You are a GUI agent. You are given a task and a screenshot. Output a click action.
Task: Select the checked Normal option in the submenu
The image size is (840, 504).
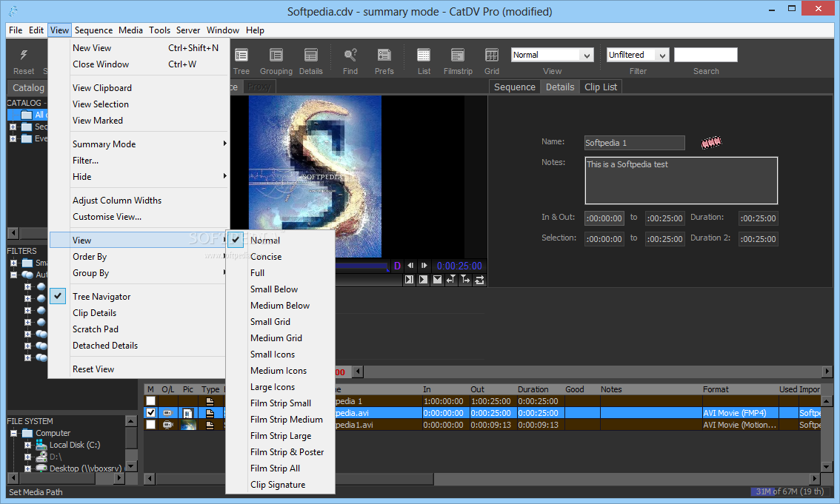click(x=281, y=241)
